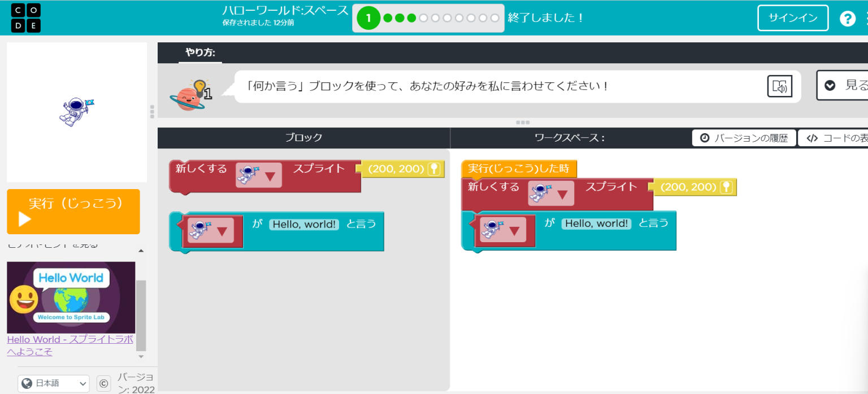Screen dimensions: 868x394
Task: Select the current level 1 progress bubble
Action: pyautogui.click(x=368, y=18)
